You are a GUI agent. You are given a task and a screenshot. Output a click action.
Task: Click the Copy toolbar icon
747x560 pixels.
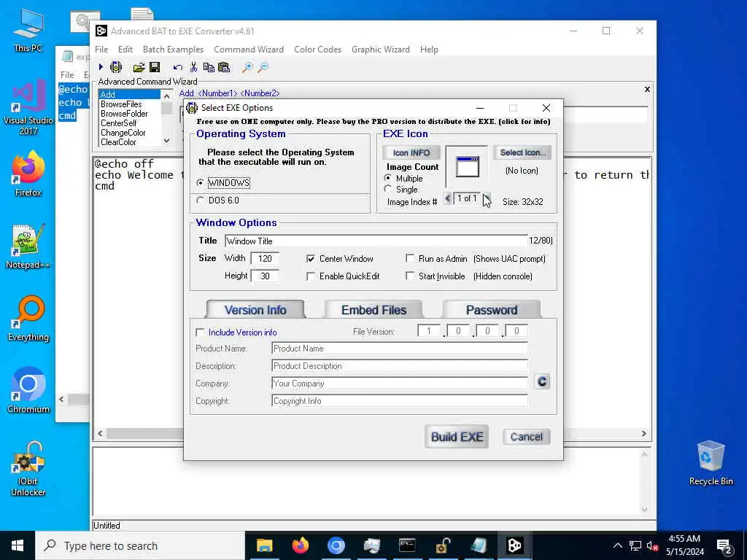(x=209, y=67)
